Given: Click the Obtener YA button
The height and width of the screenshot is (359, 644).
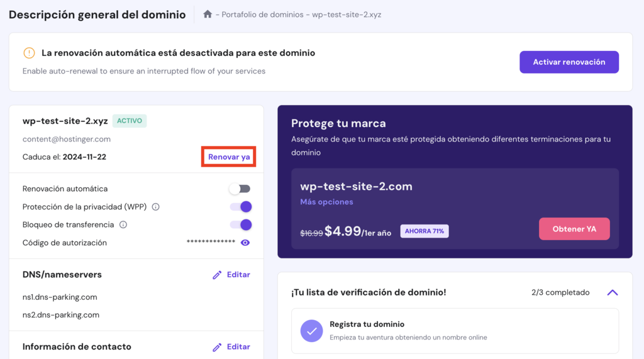Looking at the screenshot, I should point(574,229).
